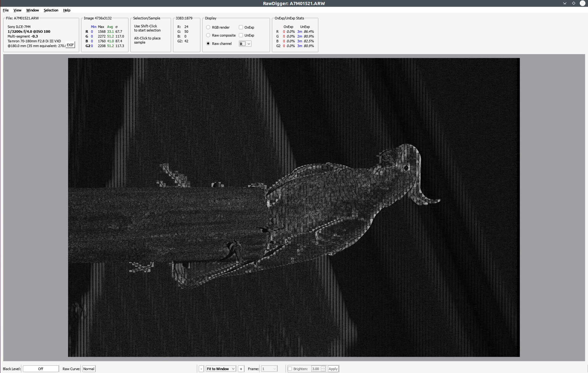The height and width of the screenshot is (373, 588).
Task: Enable the OvExp overlay checkbox
Action: [241, 27]
